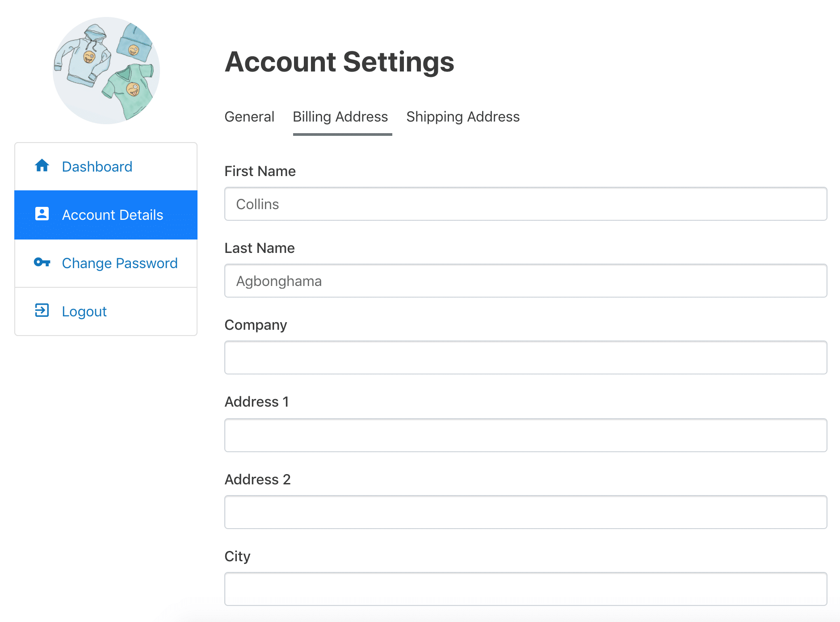
Task: Open the Dashboard page
Action: pyautogui.click(x=97, y=166)
